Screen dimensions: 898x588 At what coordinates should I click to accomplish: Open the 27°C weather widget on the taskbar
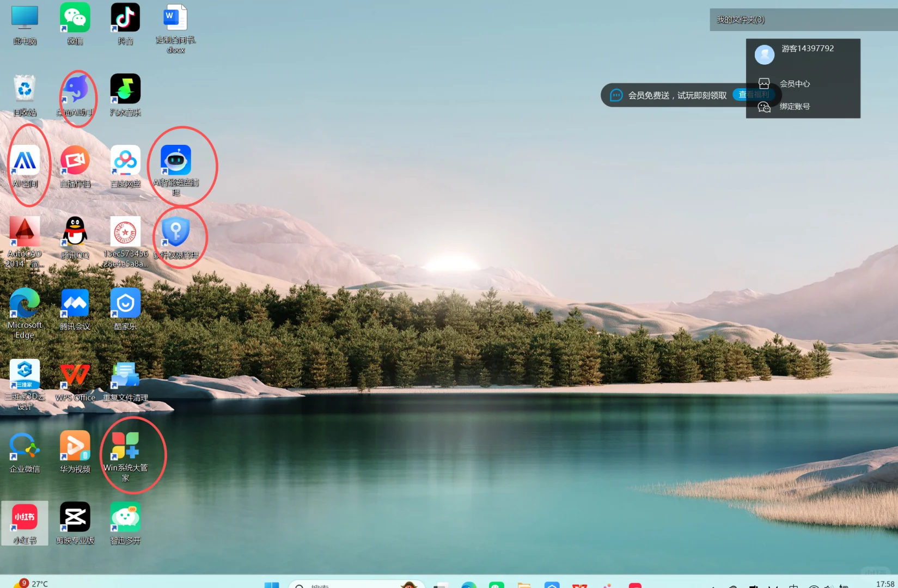[32, 583]
